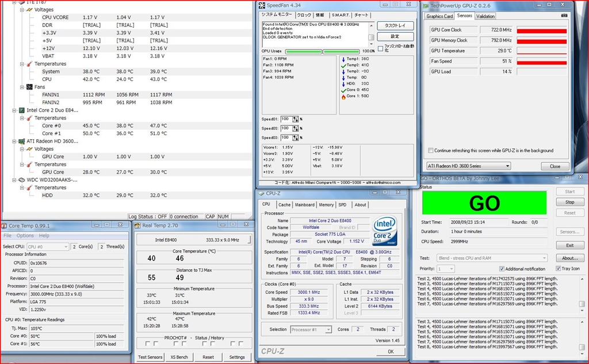Enable continue refreshing GPU-Z in background
Image resolution: width=589 pixels, height=364 pixels.
[431, 151]
